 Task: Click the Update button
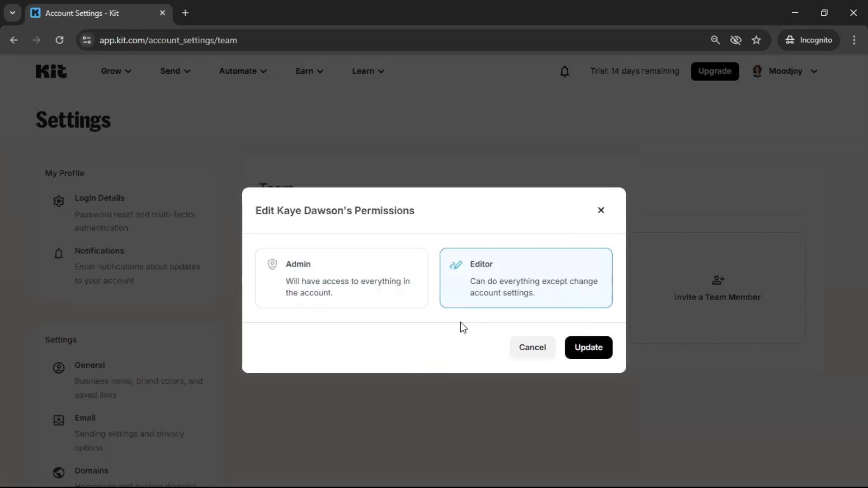pyautogui.click(x=589, y=347)
